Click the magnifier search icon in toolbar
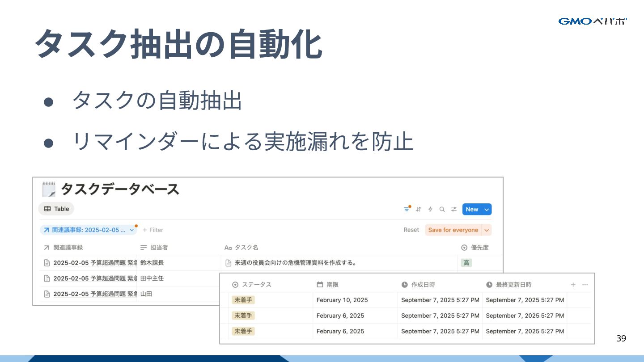This screenshot has height=362, width=644. [442, 209]
